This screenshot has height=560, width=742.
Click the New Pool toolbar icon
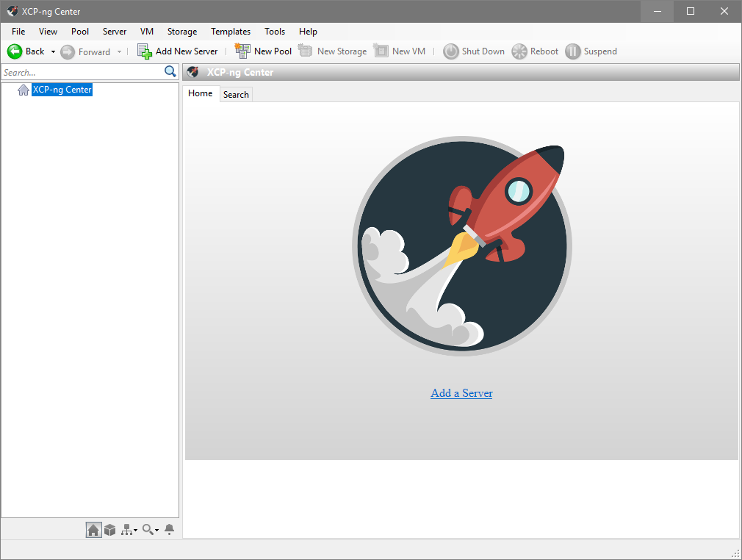[242, 51]
